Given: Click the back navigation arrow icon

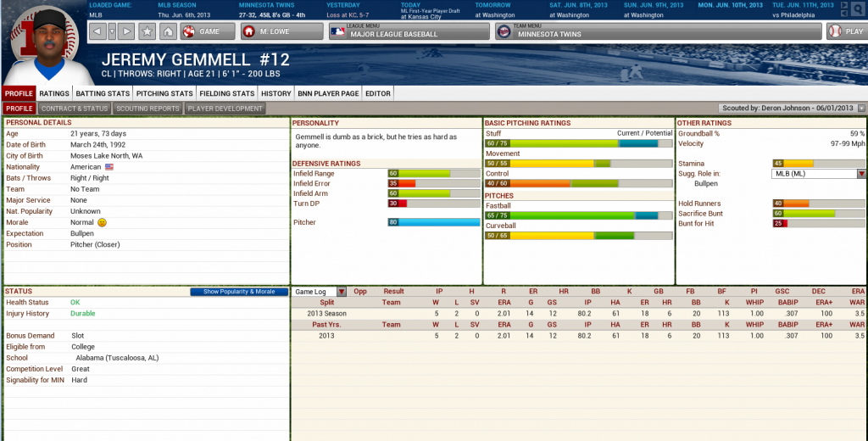Looking at the screenshot, I should (x=97, y=32).
